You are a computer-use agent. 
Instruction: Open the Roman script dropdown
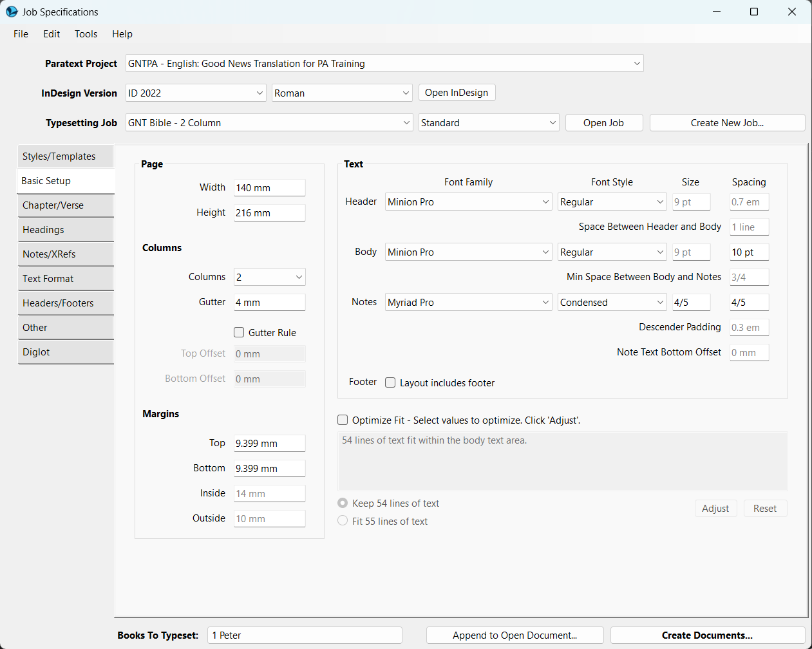(342, 93)
